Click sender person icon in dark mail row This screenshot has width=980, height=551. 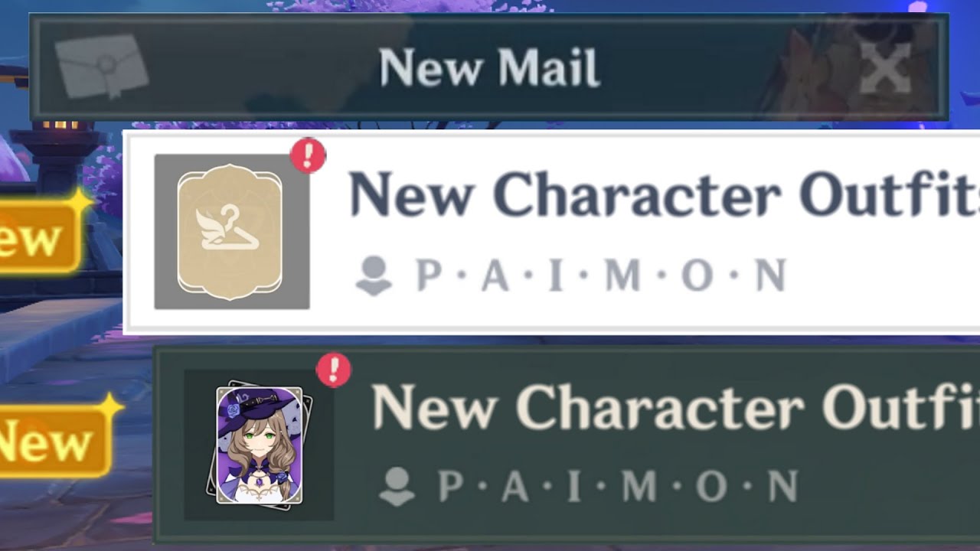pos(397,486)
